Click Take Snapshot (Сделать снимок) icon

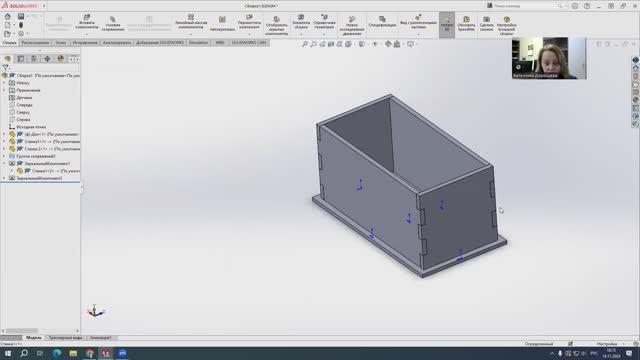click(487, 19)
